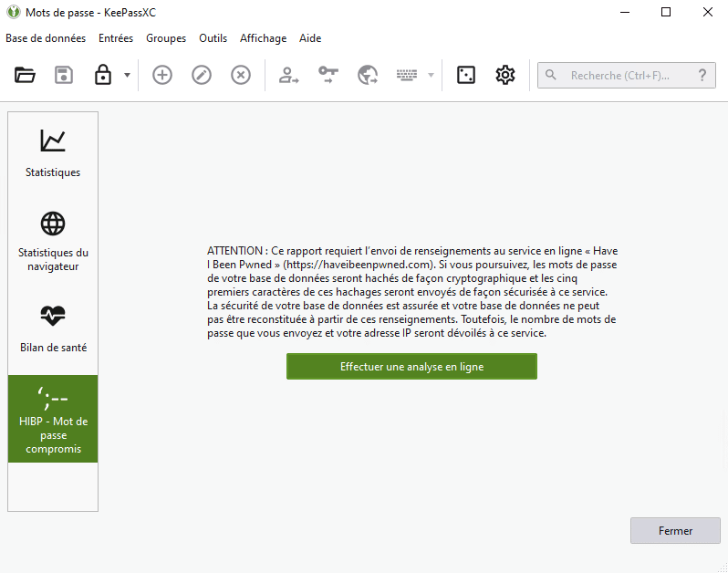
Task: Close the KeePassXC window
Action: coord(708,12)
